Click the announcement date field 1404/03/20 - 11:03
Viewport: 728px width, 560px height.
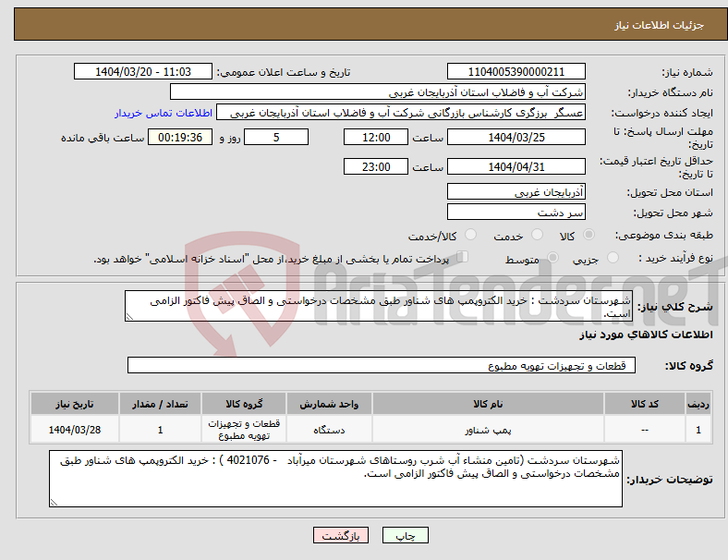coord(143,72)
